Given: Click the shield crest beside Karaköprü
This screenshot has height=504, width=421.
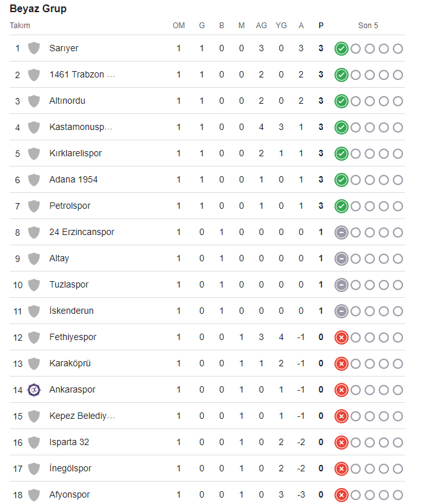Looking at the screenshot, I should coord(34,364).
